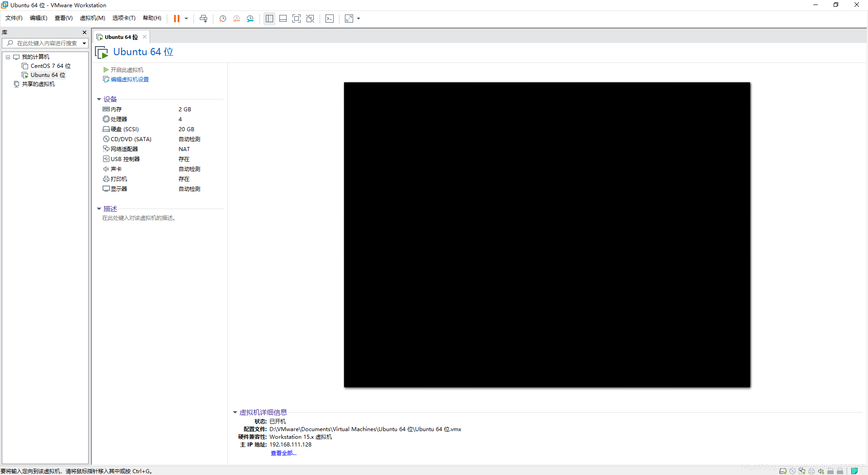The height and width of the screenshot is (475, 868).
Task: Open the console view terminal icon
Action: (330, 19)
